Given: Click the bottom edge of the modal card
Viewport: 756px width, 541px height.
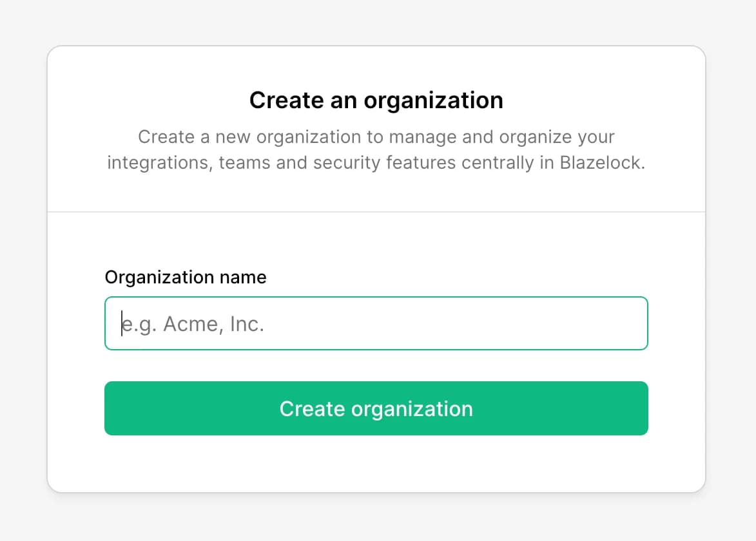Looking at the screenshot, I should (x=376, y=491).
